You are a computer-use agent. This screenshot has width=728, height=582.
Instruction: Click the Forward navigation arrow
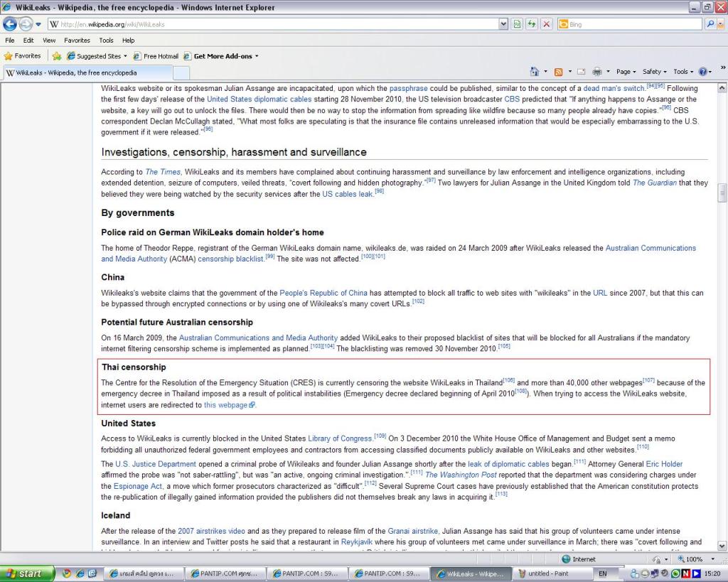pyautogui.click(x=26, y=23)
